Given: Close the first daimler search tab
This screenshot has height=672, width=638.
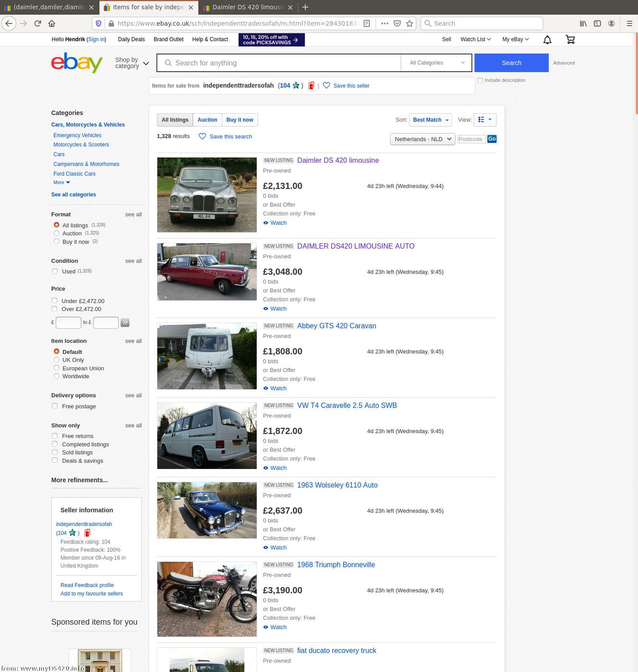Looking at the screenshot, I should [x=91, y=7].
